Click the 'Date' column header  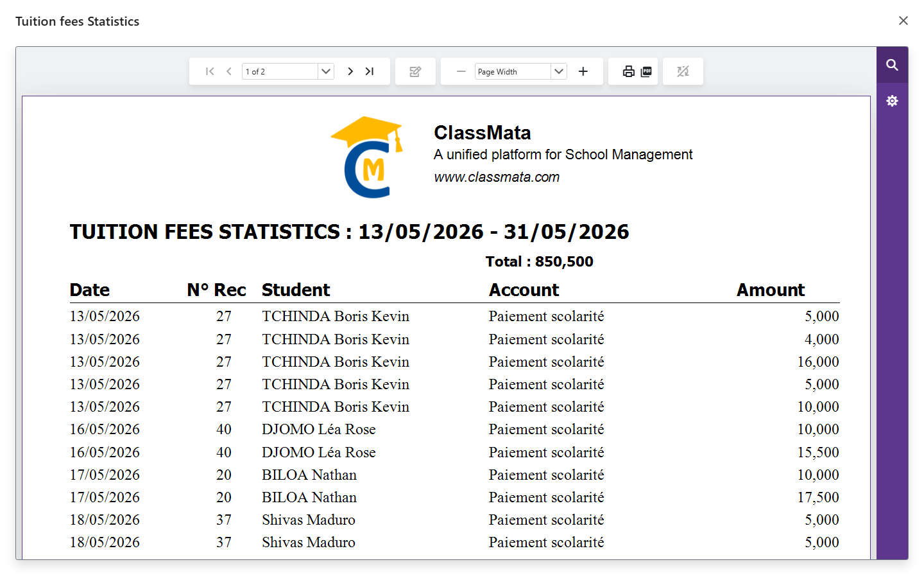point(90,290)
